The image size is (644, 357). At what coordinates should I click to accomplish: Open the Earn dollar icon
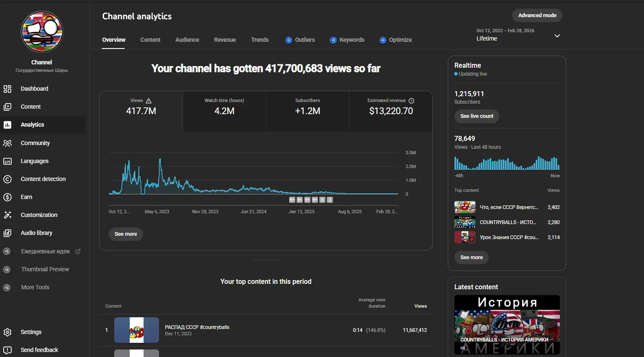pos(8,197)
